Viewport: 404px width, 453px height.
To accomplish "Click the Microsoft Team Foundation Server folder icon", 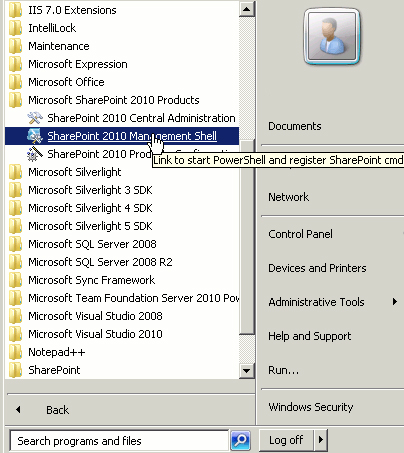I will (15, 298).
